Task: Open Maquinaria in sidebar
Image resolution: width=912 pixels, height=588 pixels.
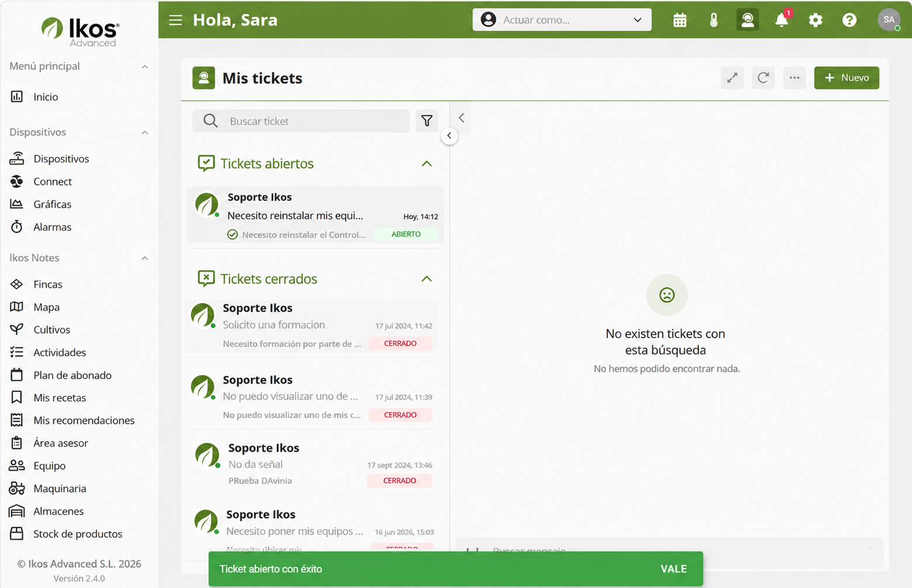Action: point(59,489)
